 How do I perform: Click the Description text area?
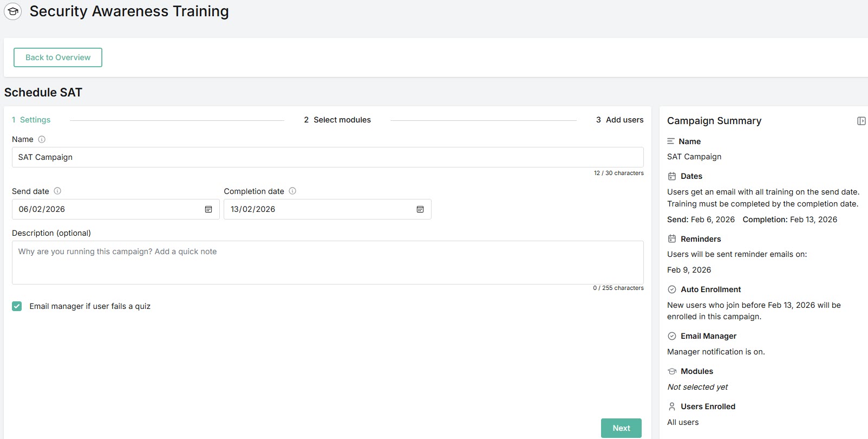pos(328,262)
